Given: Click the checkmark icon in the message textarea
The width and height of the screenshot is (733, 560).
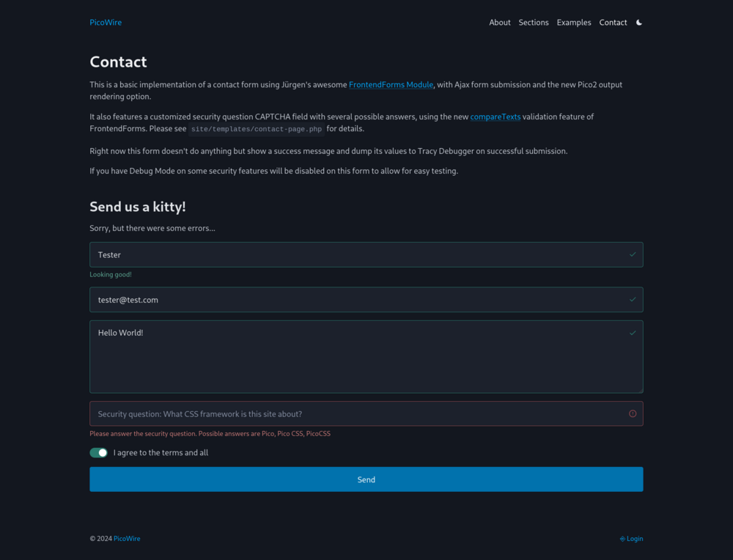Looking at the screenshot, I should [632, 332].
